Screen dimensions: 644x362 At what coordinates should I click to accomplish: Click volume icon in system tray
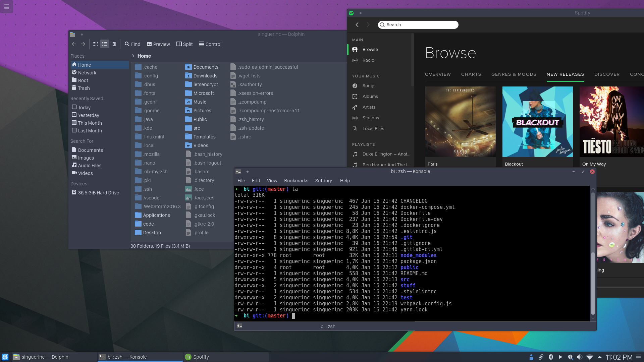click(x=580, y=357)
